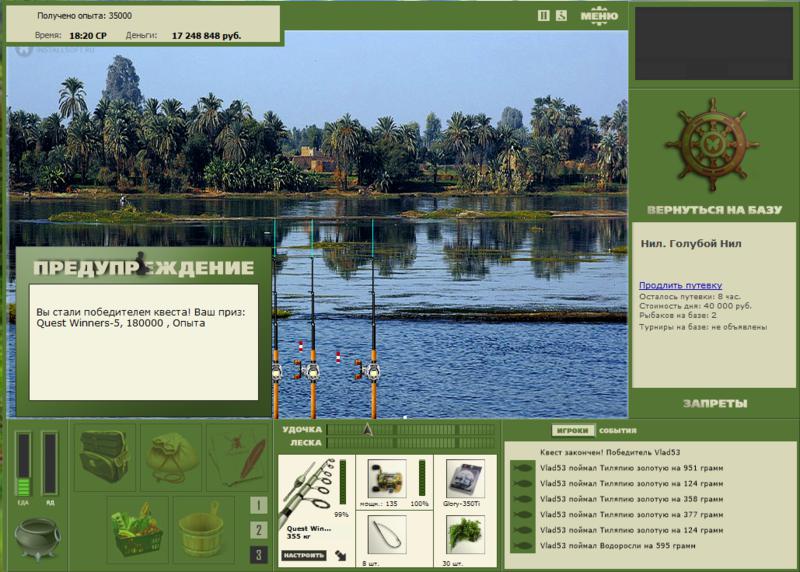The height and width of the screenshot is (572, 800).
Task: Click the reel condition bar showing 100%
Action: pyautogui.click(x=422, y=478)
